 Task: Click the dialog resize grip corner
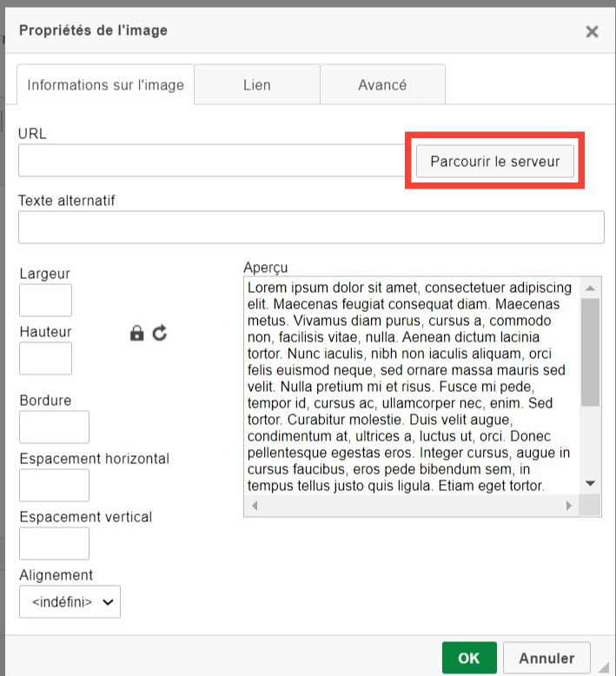click(604, 667)
